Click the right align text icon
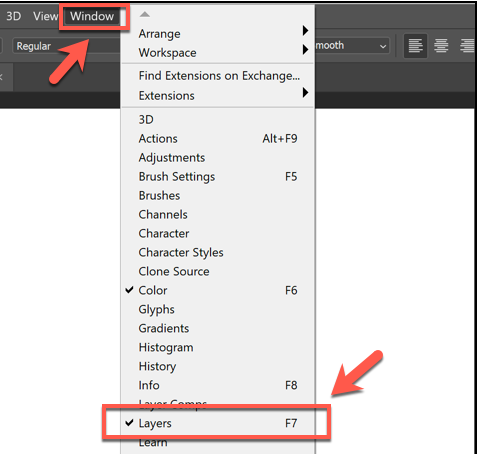This screenshot has width=477, height=454. (467, 46)
